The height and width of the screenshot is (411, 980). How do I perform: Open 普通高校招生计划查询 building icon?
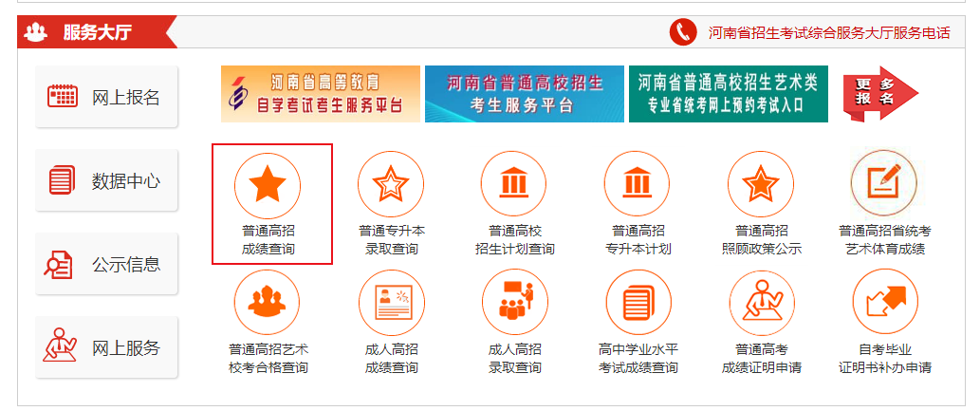coord(514,185)
